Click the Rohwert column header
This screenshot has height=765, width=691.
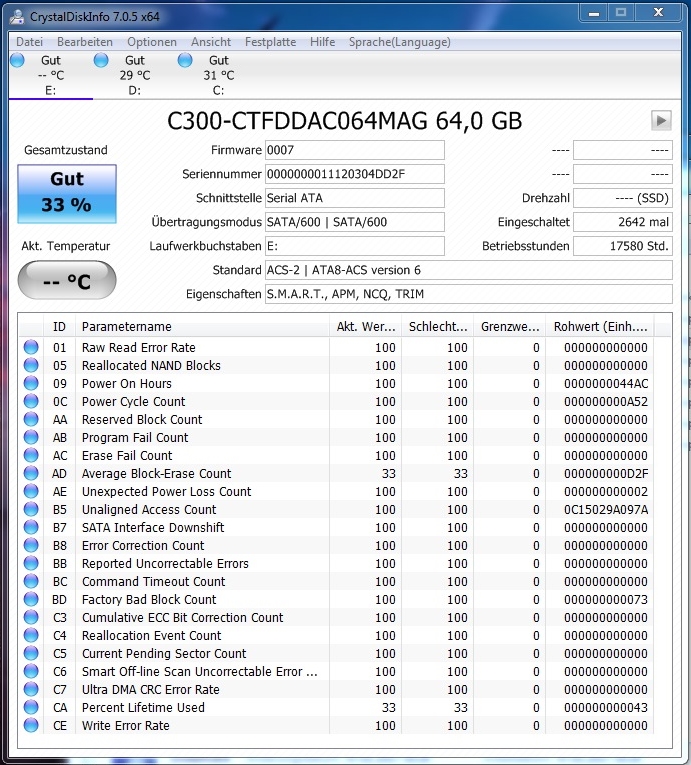pos(600,326)
